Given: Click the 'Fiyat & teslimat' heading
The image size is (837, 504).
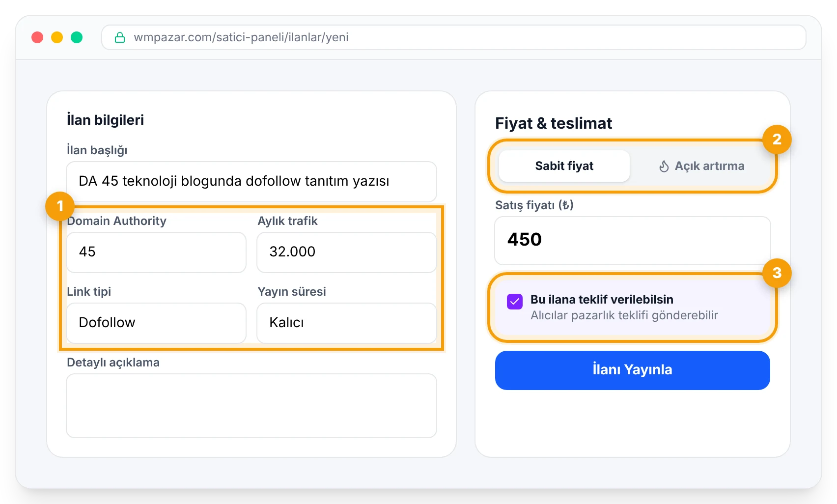Looking at the screenshot, I should click(554, 123).
